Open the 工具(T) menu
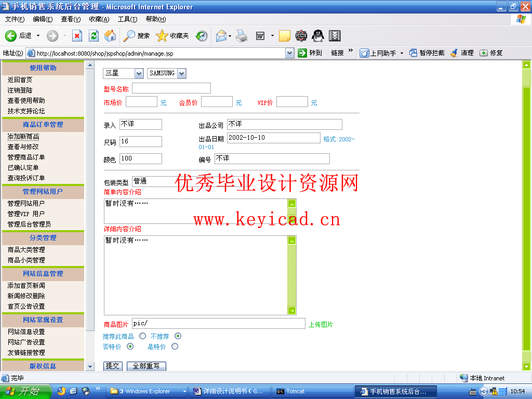Image resolution: width=532 pixels, height=399 pixels. [x=127, y=19]
